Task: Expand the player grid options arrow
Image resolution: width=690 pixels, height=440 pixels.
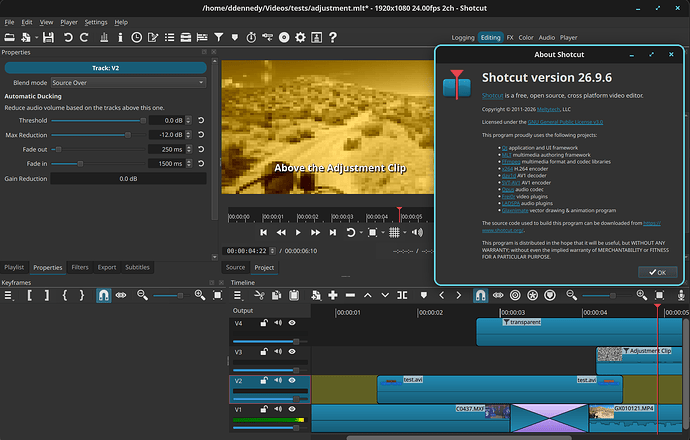Action: [405, 232]
